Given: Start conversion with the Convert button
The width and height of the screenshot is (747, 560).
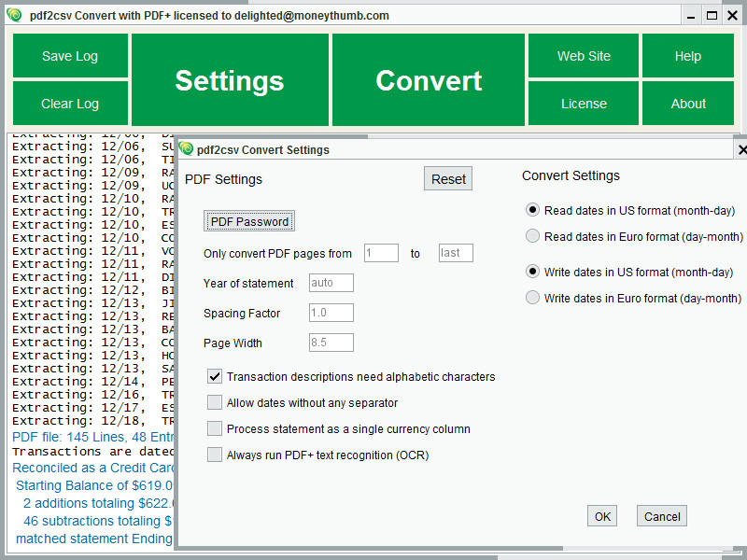Looking at the screenshot, I should (x=429, y=79).
